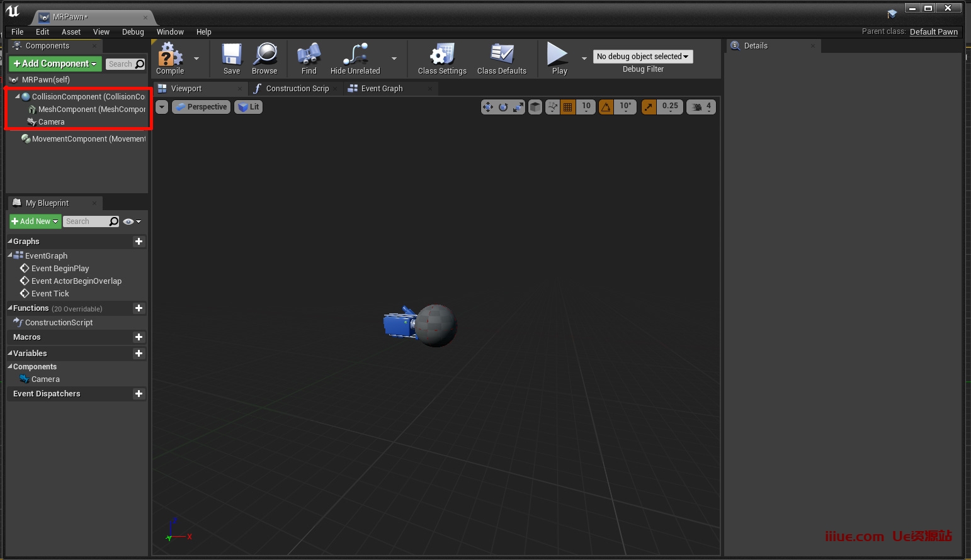Switch to the Event Graph tab
The image size is (971, 560).
(x=382, y=89)
